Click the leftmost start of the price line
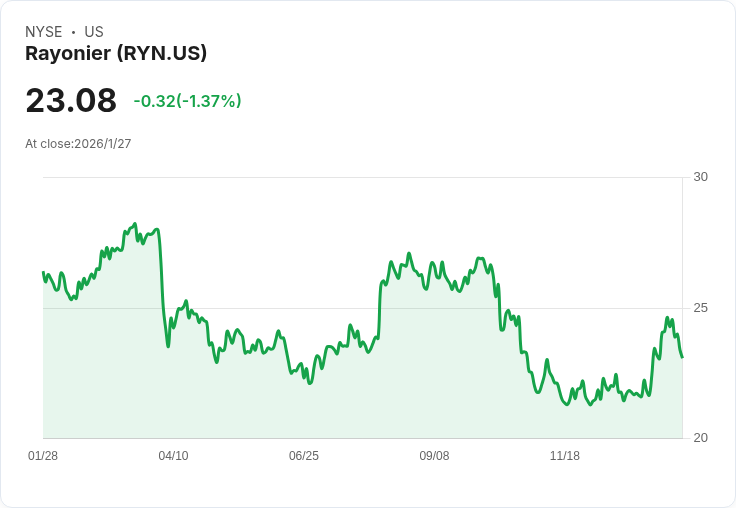This screenshot has width=736, height=508. (x=43, y=272)
